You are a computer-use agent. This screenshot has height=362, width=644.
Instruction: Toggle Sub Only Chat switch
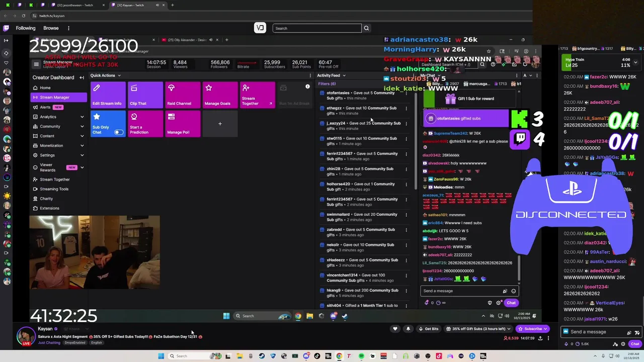tap(119, 132)
